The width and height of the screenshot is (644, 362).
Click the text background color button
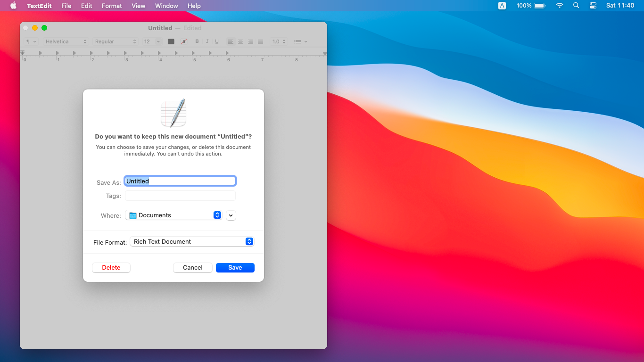click(x=184, y=41)
